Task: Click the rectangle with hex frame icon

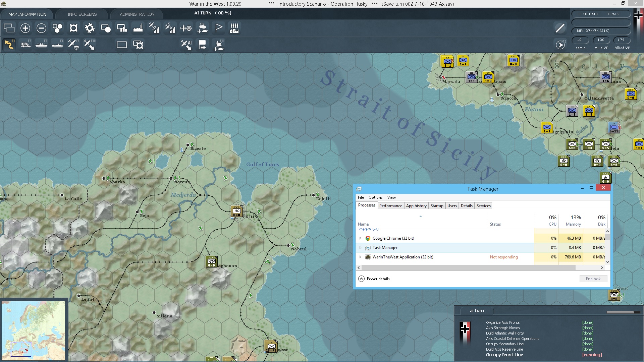Action: [x=138, y=45]
